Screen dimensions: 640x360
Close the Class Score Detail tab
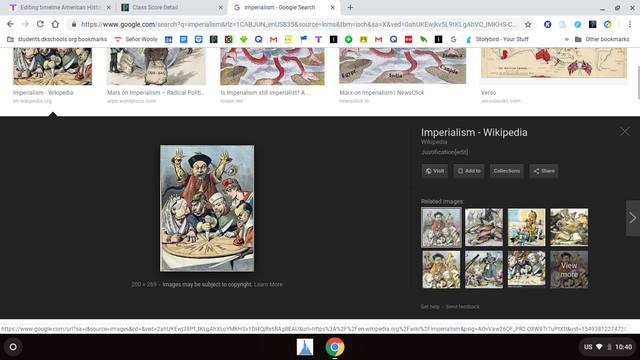[x=220, y=7]
